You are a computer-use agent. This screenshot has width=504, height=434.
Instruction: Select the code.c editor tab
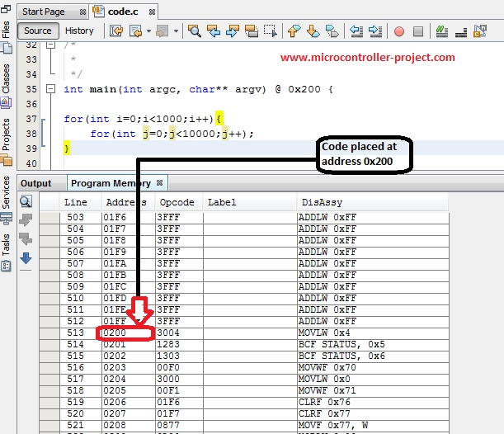(123, 12)
